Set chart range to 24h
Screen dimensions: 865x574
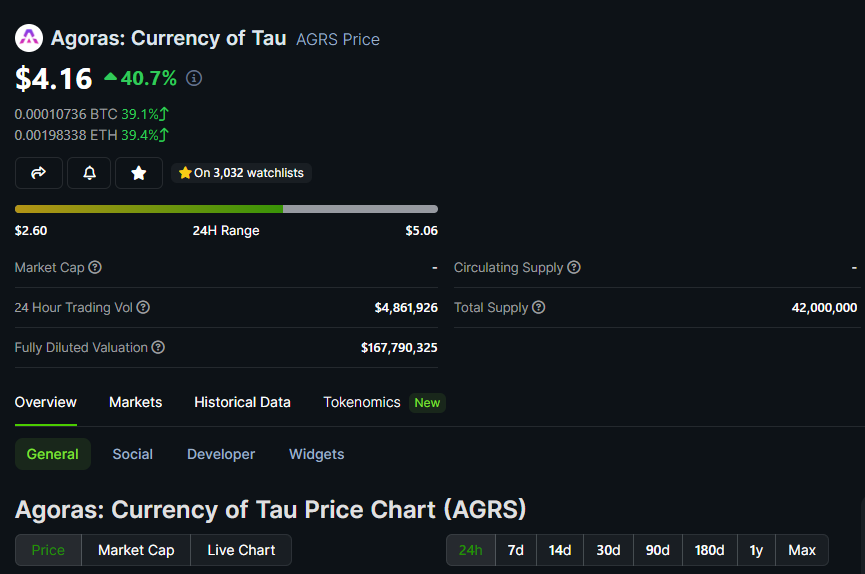[471, 550]
